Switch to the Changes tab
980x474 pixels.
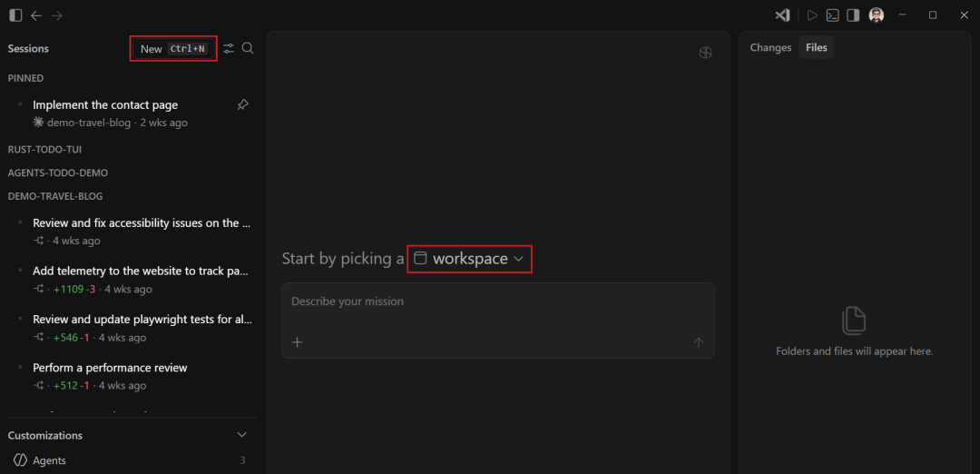tap(770, 47)
